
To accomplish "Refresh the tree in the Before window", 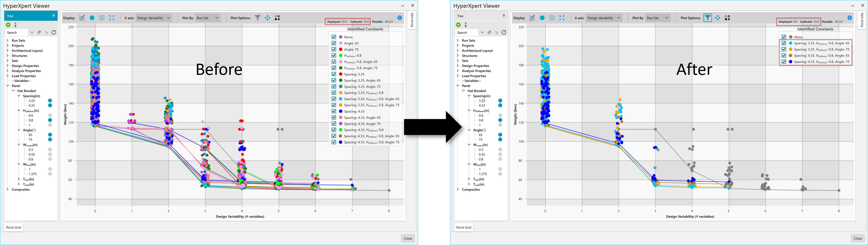I will point(54,32).
